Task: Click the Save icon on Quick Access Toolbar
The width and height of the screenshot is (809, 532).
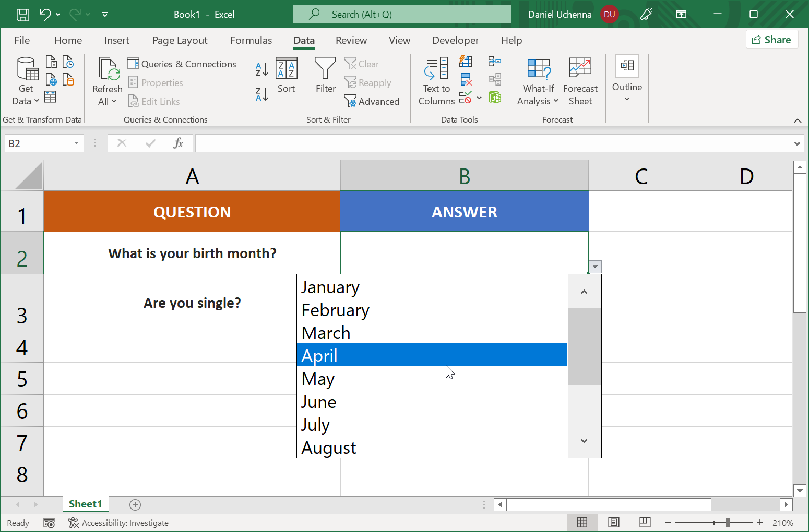Action: coord(22,14)
